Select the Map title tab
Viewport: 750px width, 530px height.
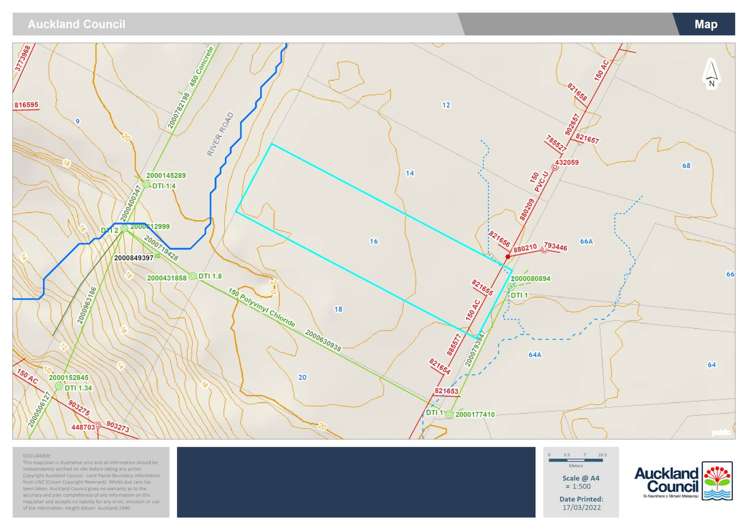705,24
